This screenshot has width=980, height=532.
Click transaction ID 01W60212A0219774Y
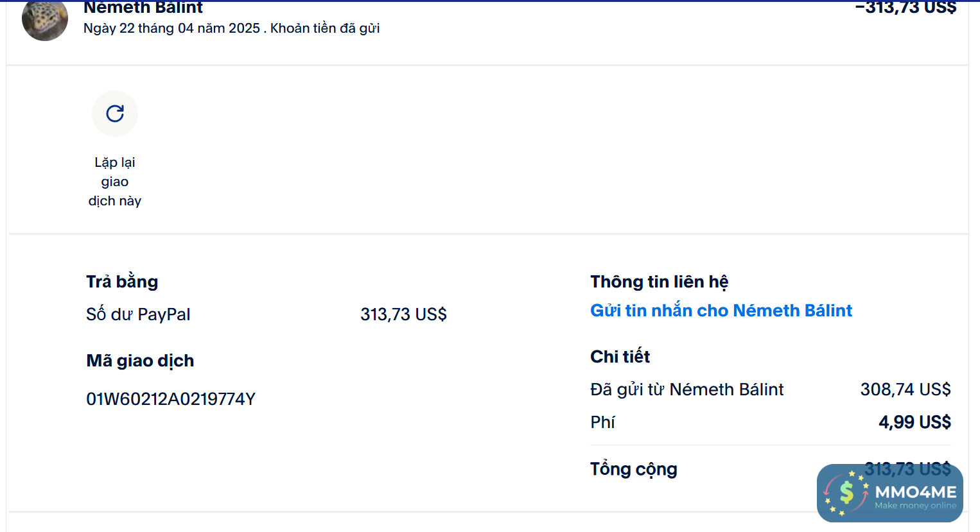click(171, 399)
